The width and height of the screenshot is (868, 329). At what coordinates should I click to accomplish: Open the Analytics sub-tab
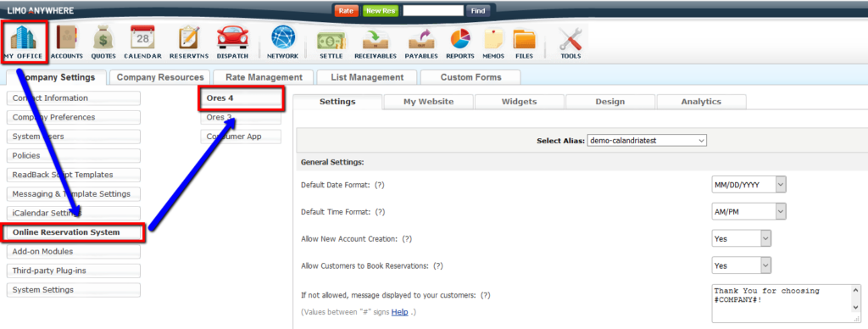701,102
